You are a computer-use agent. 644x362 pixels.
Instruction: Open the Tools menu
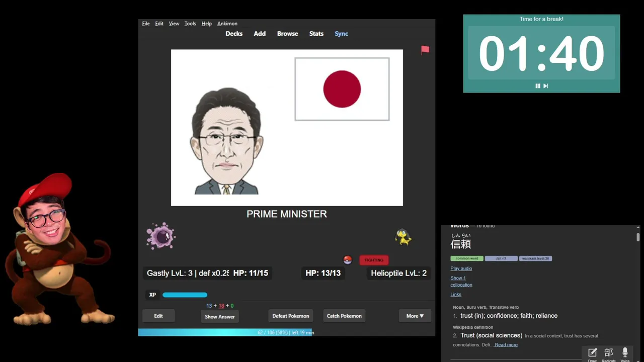(190, 24)
